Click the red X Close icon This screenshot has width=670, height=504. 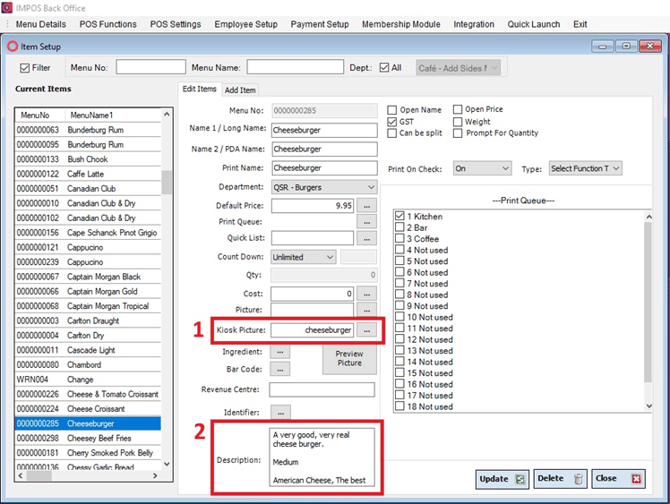pos(636,479)
